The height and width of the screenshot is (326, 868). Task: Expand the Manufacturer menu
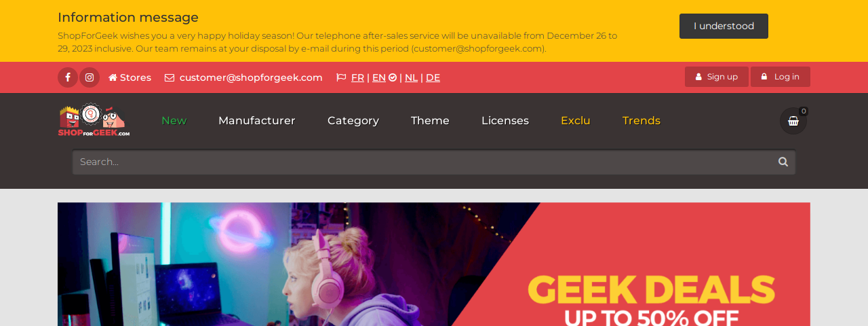click(x=257, y=121)
